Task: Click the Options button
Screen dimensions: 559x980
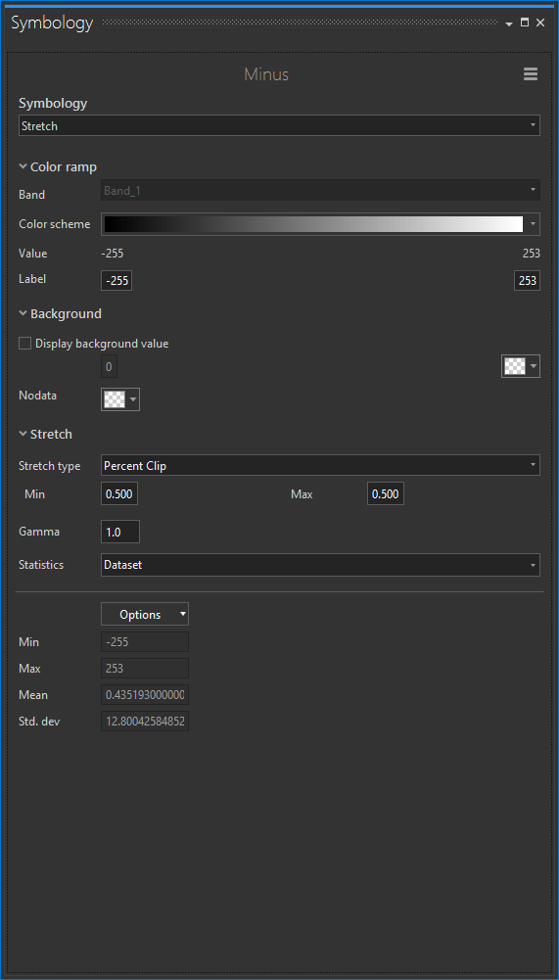Action: (x=145, y=615)
